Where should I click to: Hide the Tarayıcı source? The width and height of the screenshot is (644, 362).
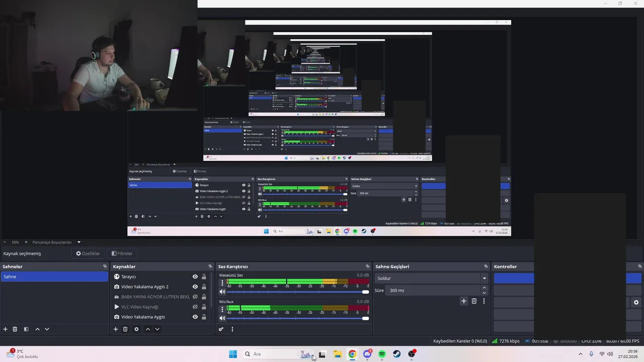(x=195, y=277)
